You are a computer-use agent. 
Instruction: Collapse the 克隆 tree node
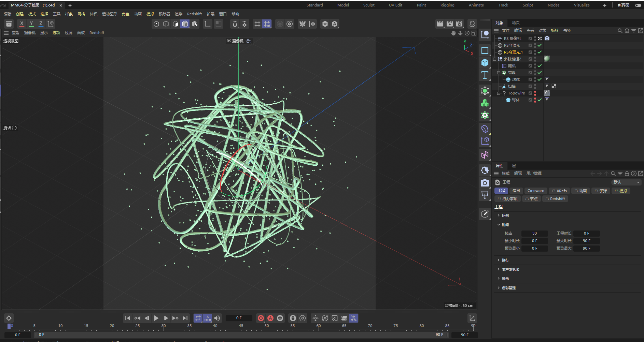499,73
